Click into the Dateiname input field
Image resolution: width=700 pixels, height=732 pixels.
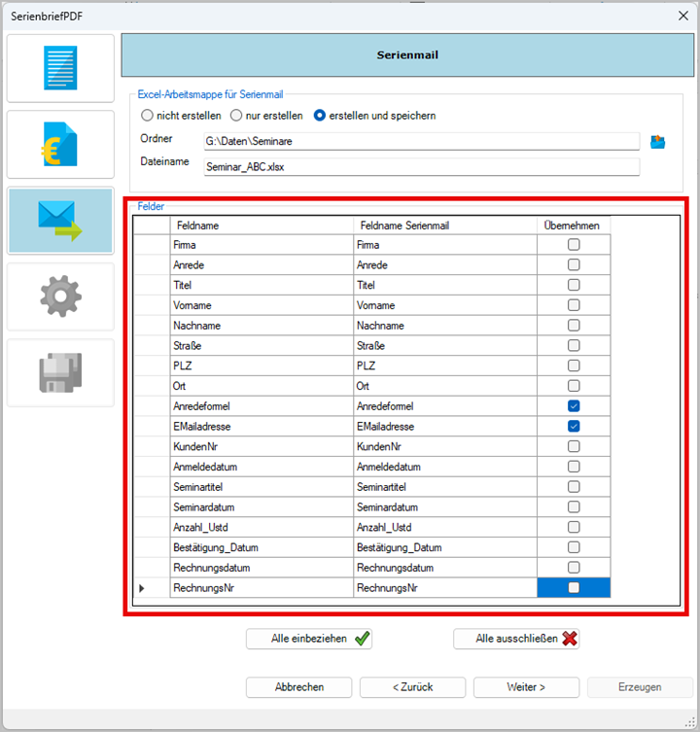(420, 166)
